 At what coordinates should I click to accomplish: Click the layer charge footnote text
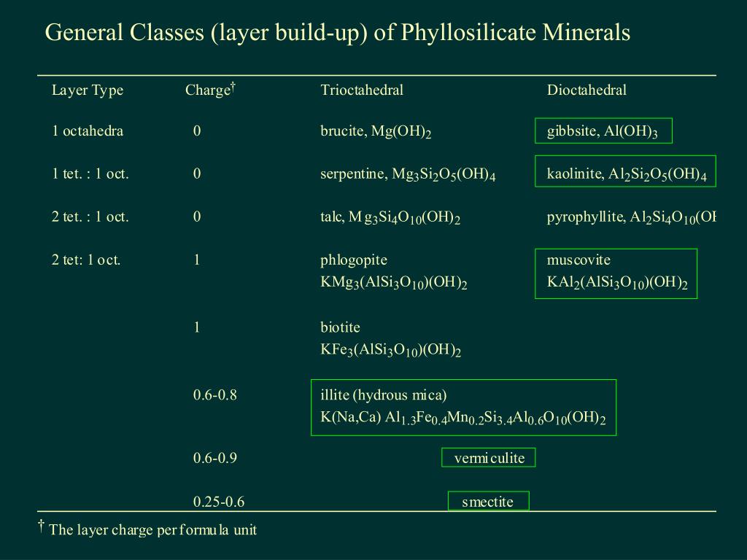[x=147, y=529]
